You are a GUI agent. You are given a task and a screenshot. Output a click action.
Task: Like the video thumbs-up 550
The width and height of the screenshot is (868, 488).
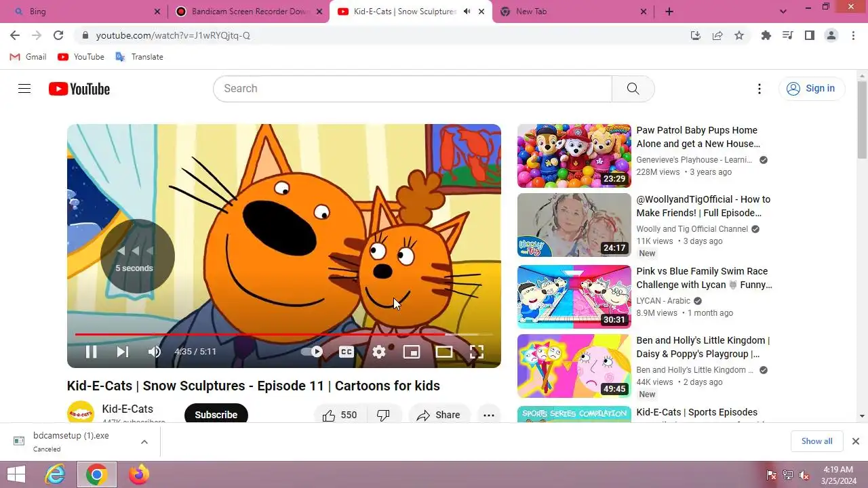340,415
